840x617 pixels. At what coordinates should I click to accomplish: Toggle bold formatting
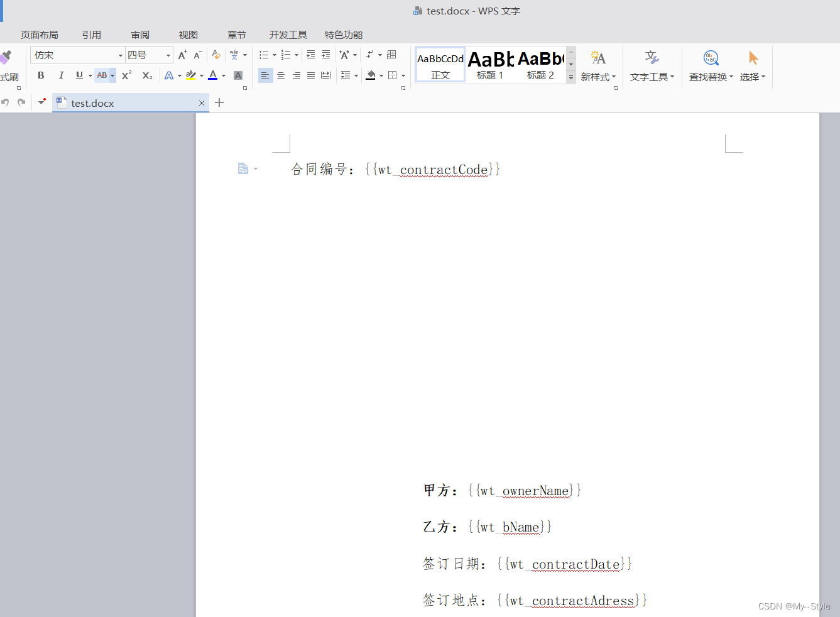tap(40, 75)
